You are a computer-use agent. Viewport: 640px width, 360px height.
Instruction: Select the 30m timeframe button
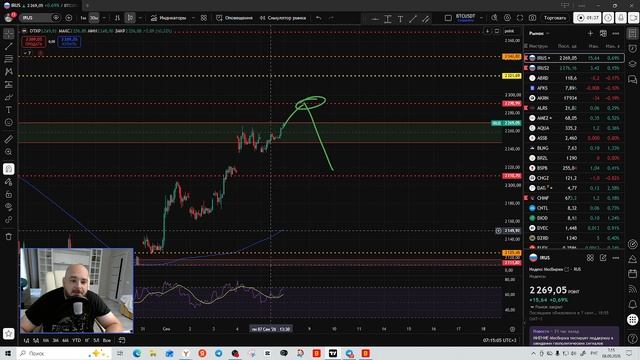coord(94,18)
